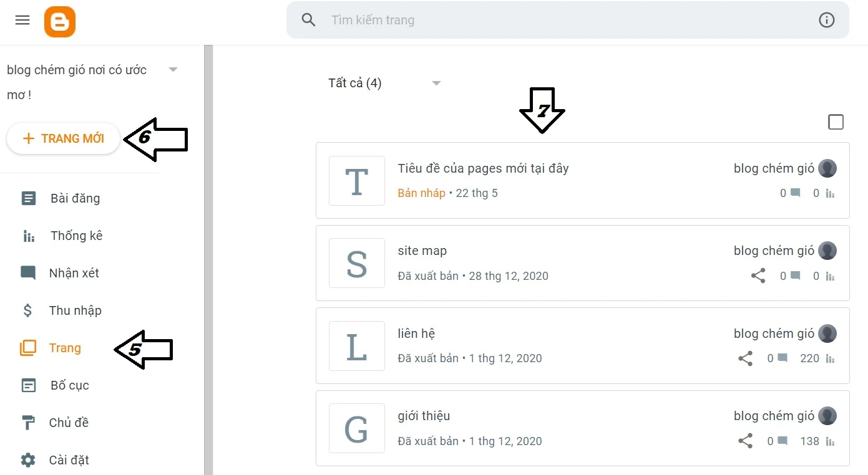Click the search magnifier icon
This screenshot has height=475, width=868.
coord(308,20)
